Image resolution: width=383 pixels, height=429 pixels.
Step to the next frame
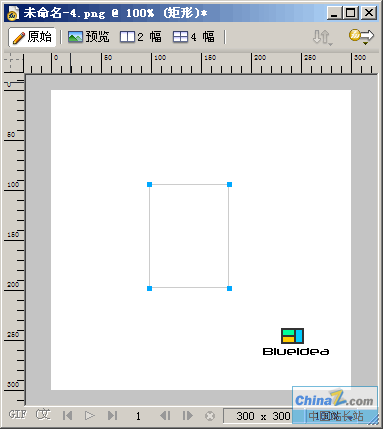point(188,415)
